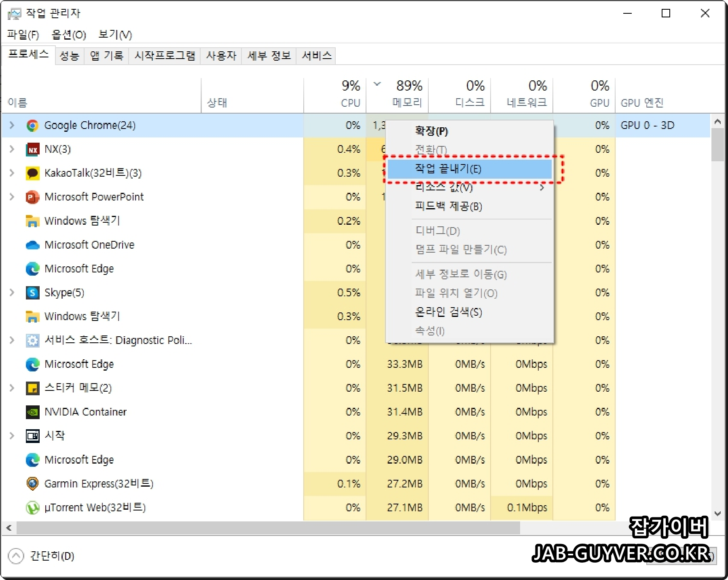Image resolution: width=728 pixels, height=580 pixels.
Task: Select the NVIDIA Container process row
Action: [x=356, y=412]
